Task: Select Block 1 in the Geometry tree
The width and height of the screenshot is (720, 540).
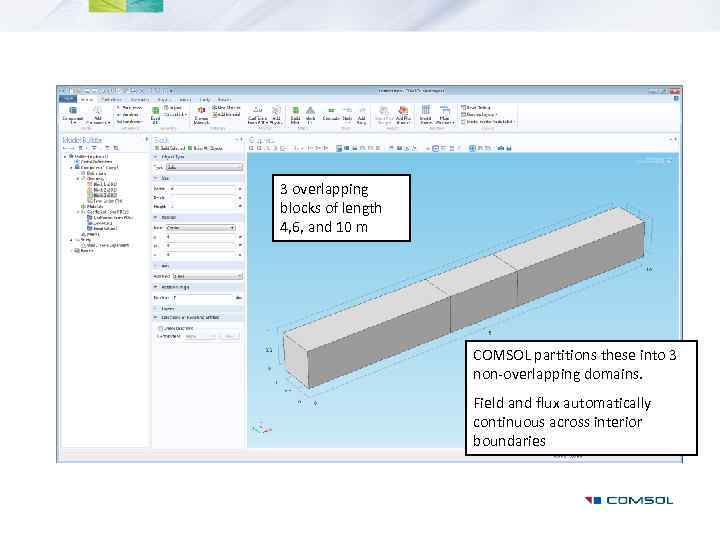Action: pos(101,184)
